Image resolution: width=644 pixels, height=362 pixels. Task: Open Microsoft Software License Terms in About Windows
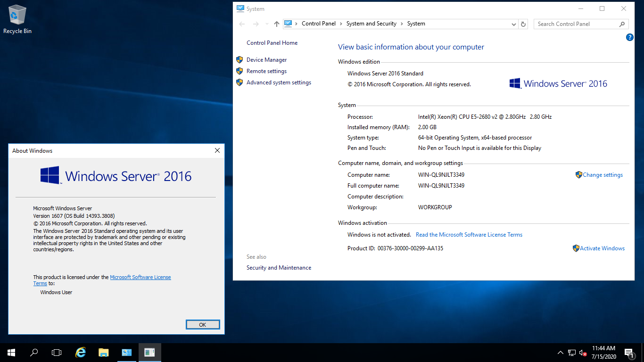[140, 277]
